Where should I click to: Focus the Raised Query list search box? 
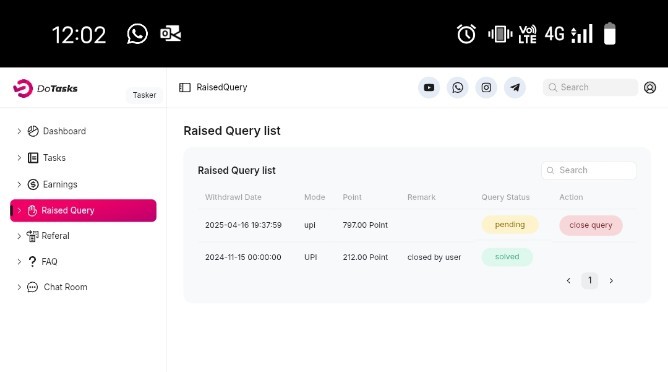click(x=589, y=170)
